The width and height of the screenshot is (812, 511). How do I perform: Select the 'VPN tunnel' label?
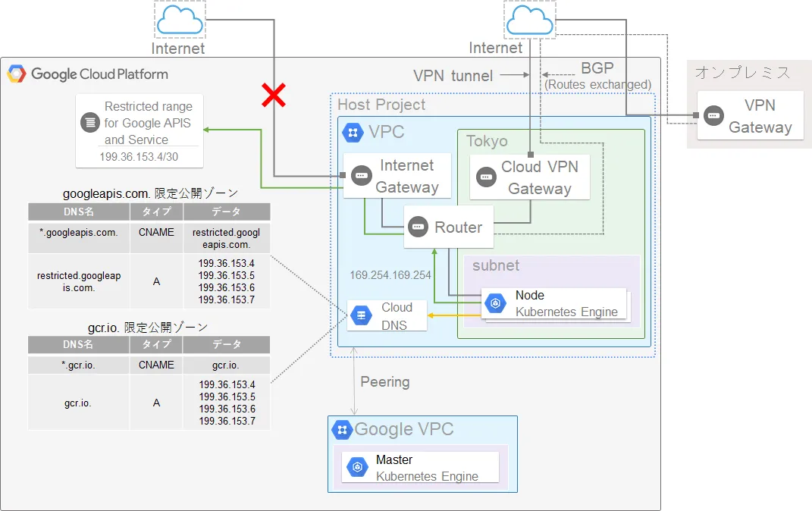click(453, 76)
